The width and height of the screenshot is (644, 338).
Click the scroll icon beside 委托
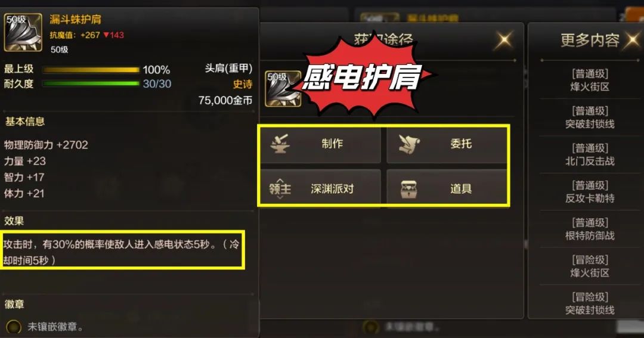[409, 144]
